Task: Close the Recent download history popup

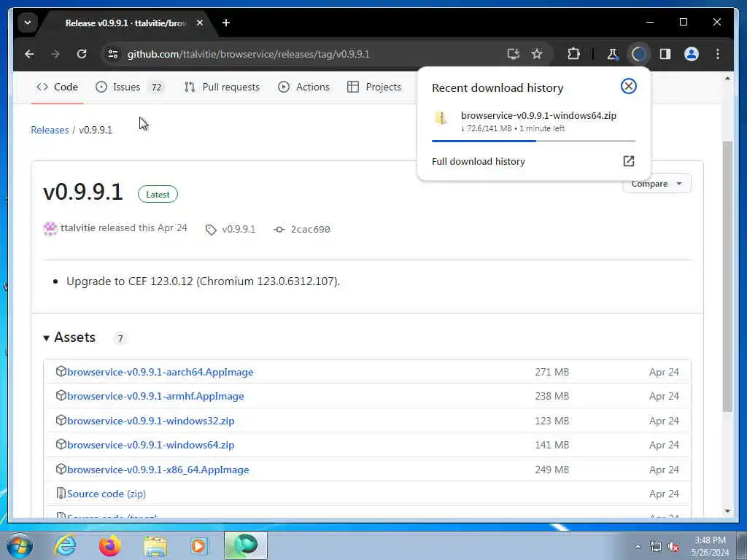Action: click(629, 86)
